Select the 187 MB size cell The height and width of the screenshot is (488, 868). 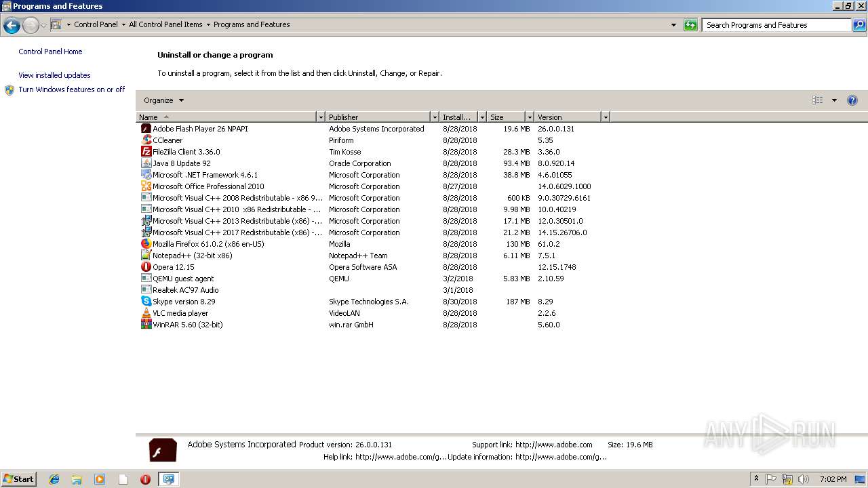coord(517,302)
